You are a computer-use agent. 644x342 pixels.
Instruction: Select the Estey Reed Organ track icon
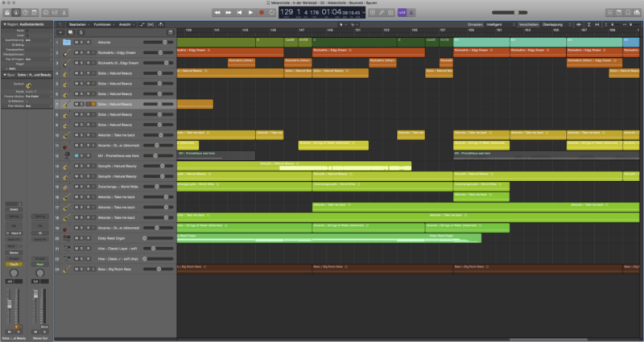tap(67, 238)
